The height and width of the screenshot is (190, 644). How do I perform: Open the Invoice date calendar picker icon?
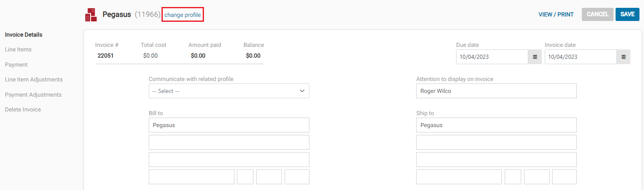click(x=623, y=57)
